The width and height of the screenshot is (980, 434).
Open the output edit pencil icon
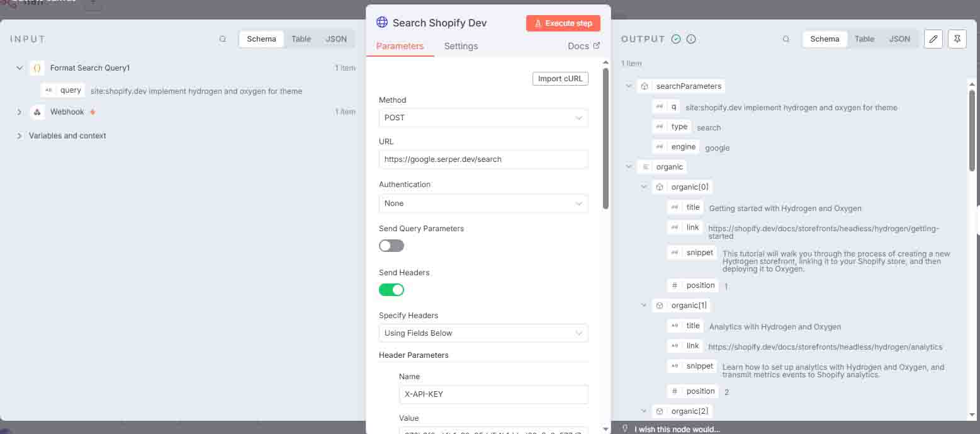(933, 38)
